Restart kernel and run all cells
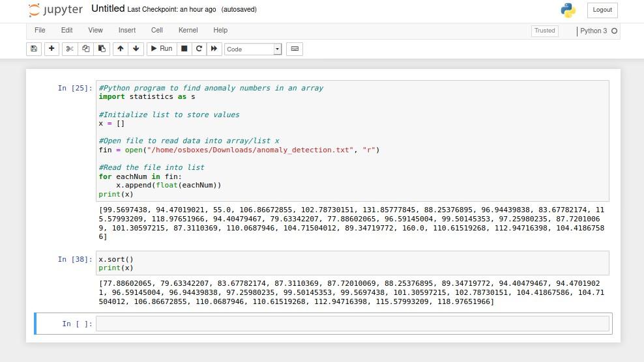Screen dimensions: 644x362 pos(214,49)
